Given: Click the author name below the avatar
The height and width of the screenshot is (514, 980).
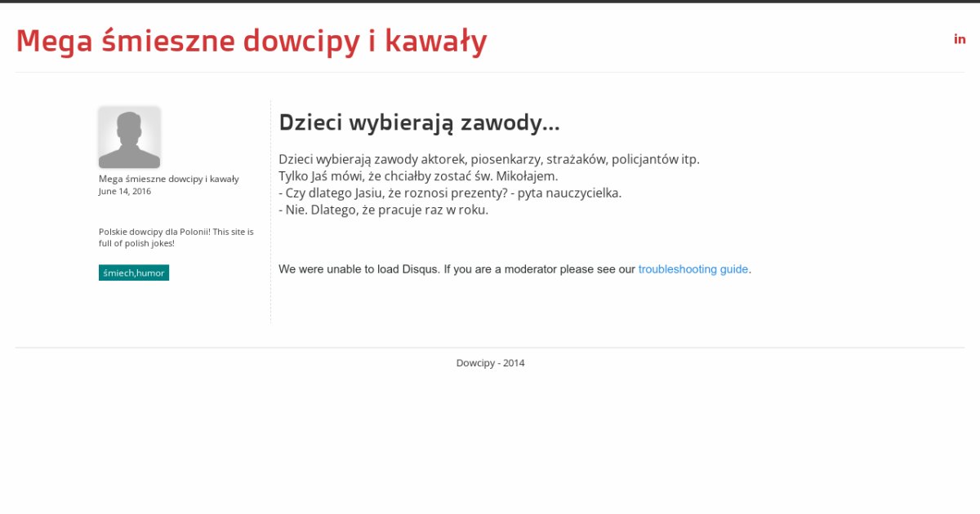Looking at the screenshot, I should coord(168,179).
